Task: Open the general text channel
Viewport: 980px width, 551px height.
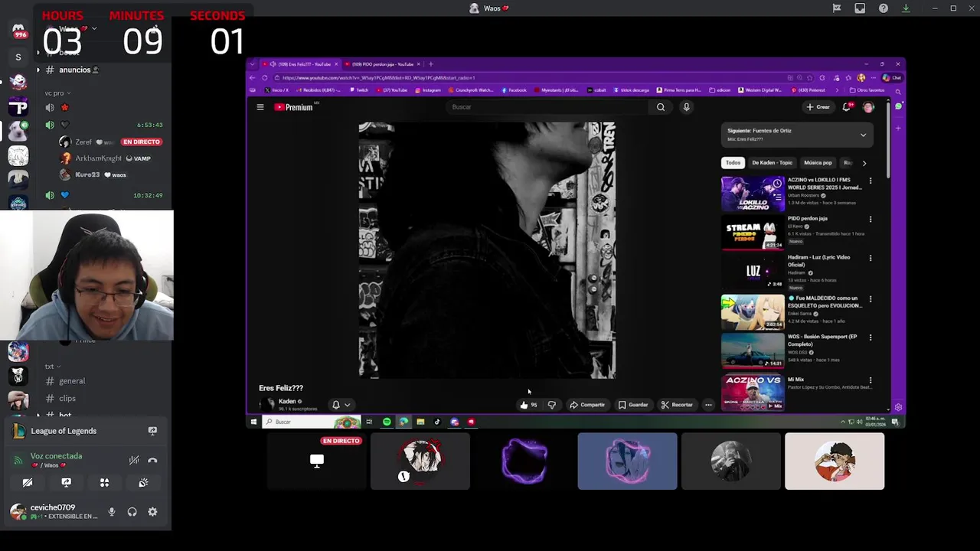Action: pyautogui.click(x=72, y=381)
